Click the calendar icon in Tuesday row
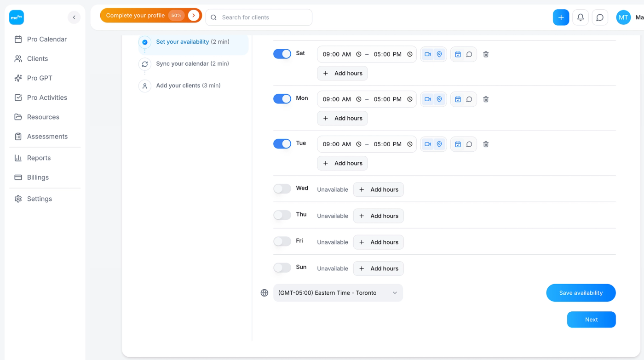644x360 pixels. (x=458, y=144)
